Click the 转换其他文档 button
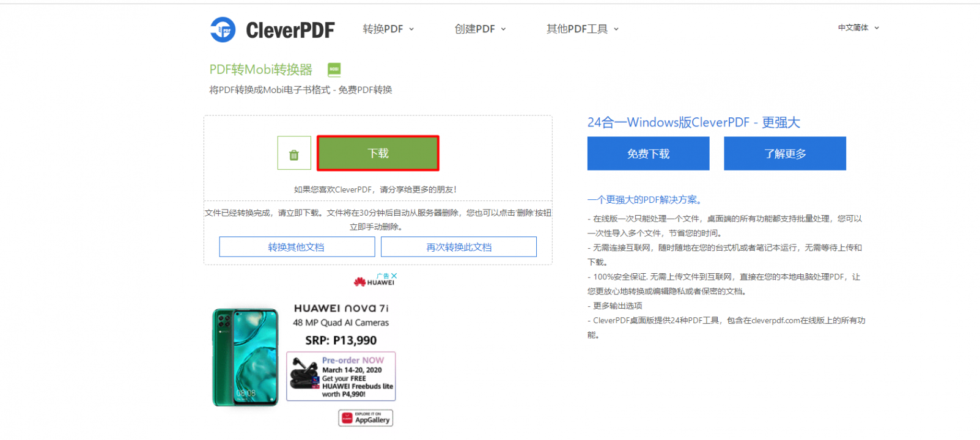980x440 pixels. pos(297,247)
